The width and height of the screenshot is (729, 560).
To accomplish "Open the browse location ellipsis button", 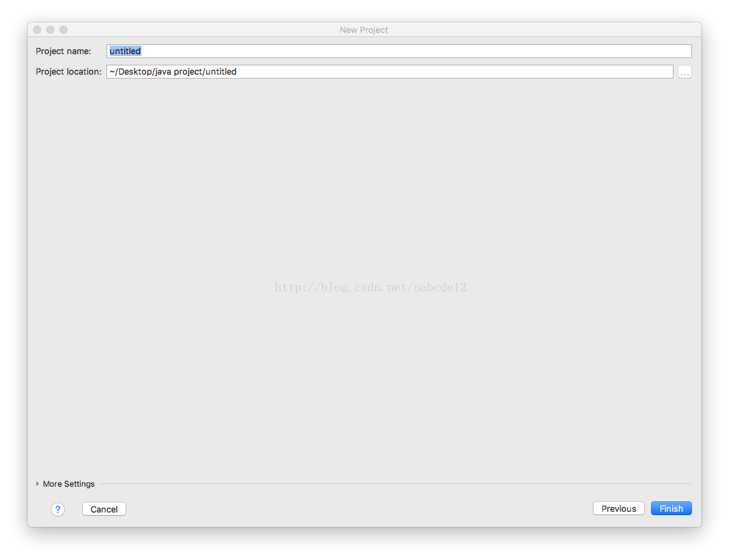I will [684, 72].
